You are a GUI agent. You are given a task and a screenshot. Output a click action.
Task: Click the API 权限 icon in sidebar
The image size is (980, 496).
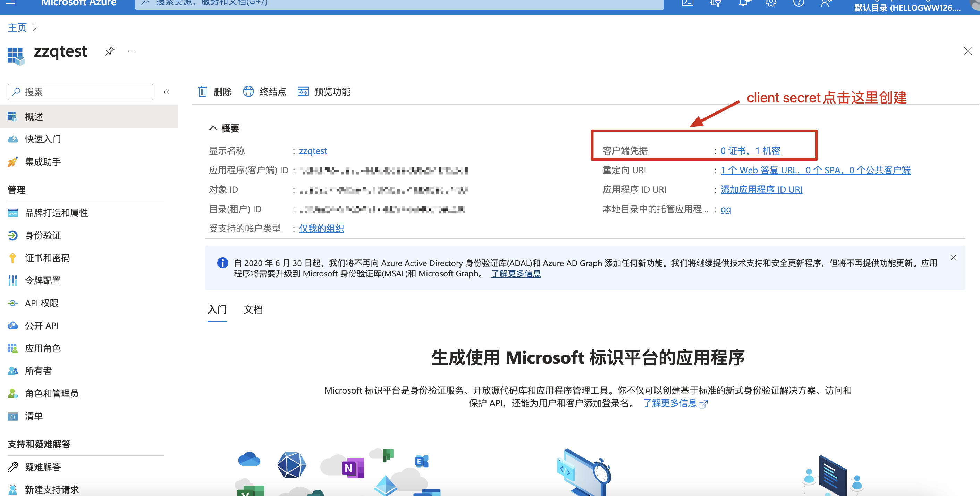click(12, 303)
